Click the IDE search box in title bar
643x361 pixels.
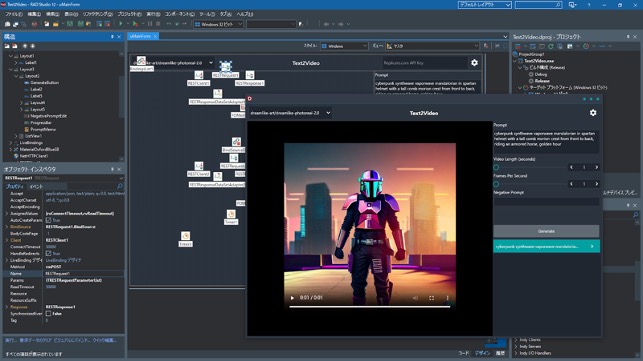click(538, 5)
